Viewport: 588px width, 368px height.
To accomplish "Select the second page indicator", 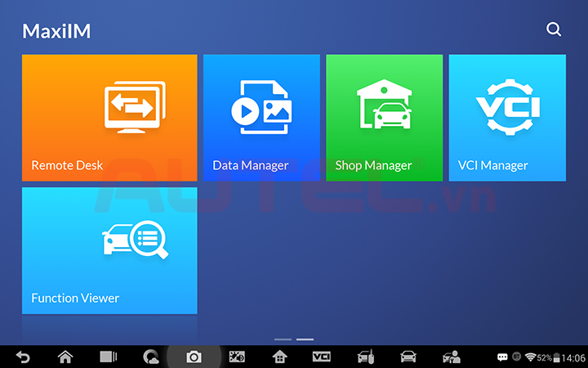I will 305,339.
